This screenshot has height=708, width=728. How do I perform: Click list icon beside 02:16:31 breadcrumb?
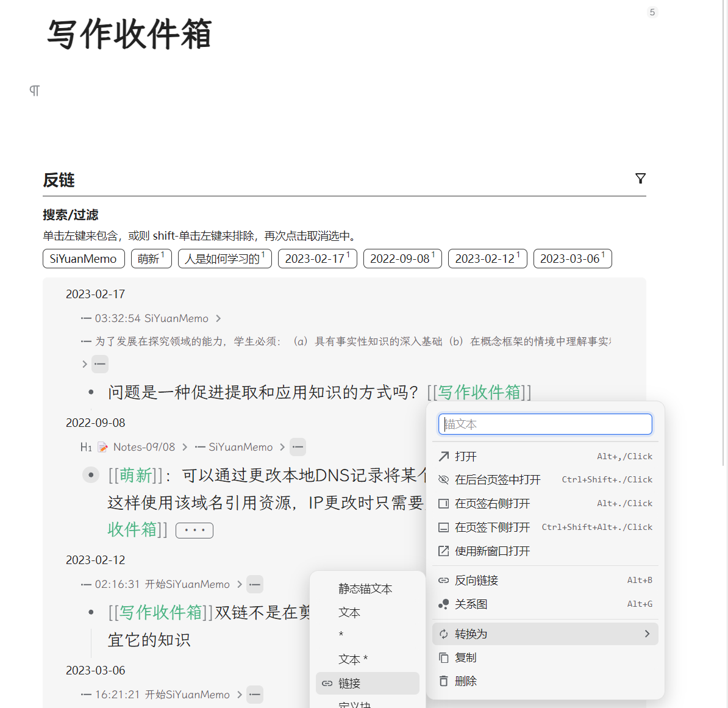point(255,584)
